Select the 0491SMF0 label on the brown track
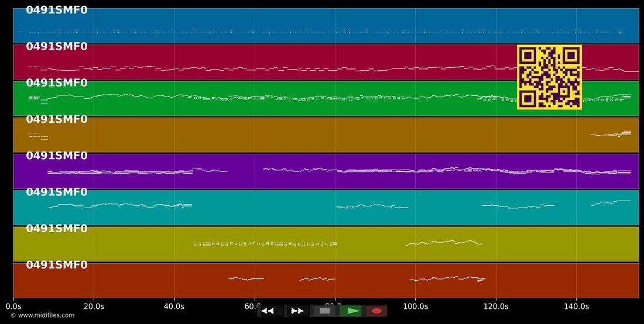Image resolution: width=644 pixels, height=324 pixels. [57, 119]
